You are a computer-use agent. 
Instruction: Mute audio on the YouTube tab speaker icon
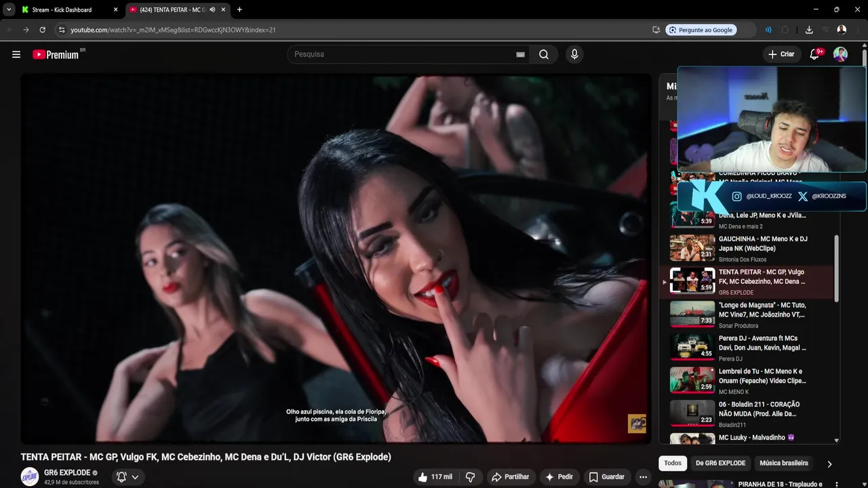coord(212,9)
